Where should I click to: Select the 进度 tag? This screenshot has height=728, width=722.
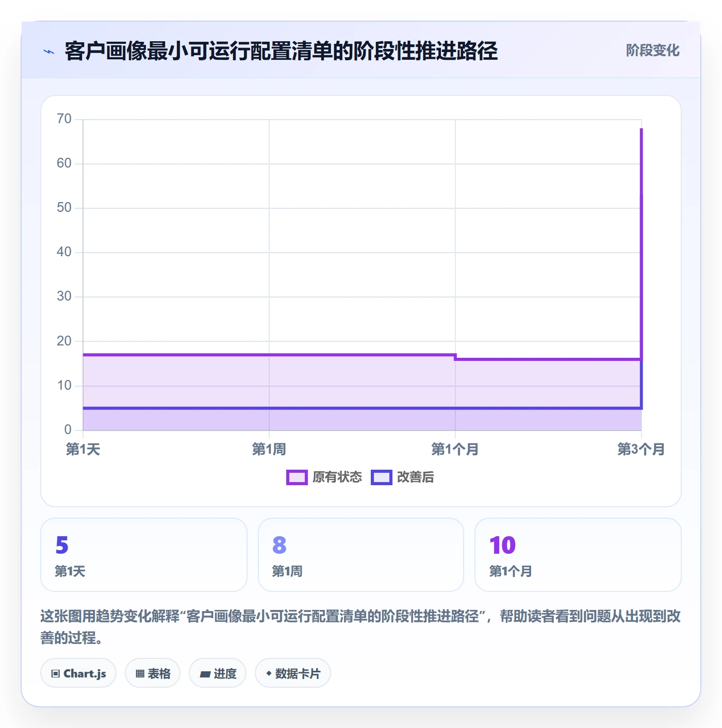pos(218,673)
